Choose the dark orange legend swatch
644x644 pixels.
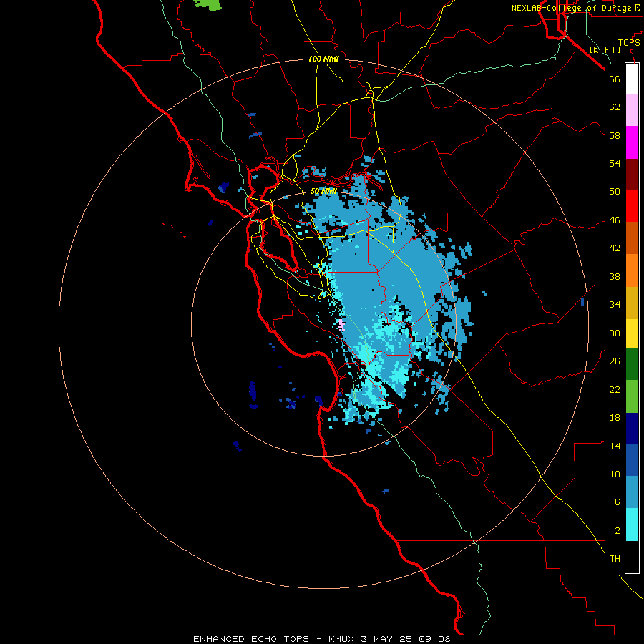632,238
